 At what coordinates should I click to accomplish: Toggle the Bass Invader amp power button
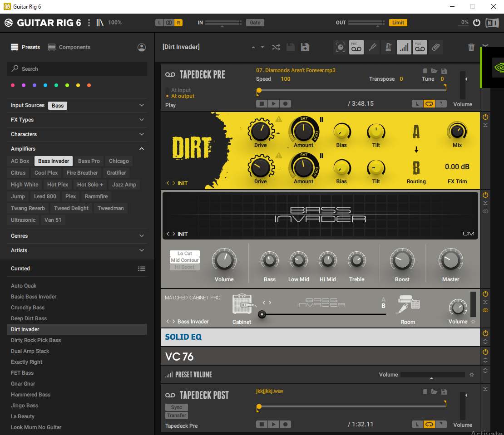pos(485,195)
